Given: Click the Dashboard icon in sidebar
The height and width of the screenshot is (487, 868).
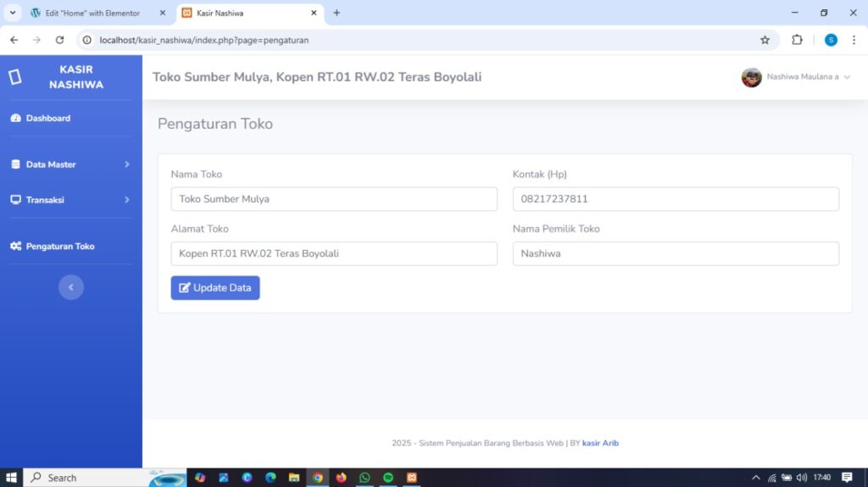Looking at the screenshot, I should (15, 119).
